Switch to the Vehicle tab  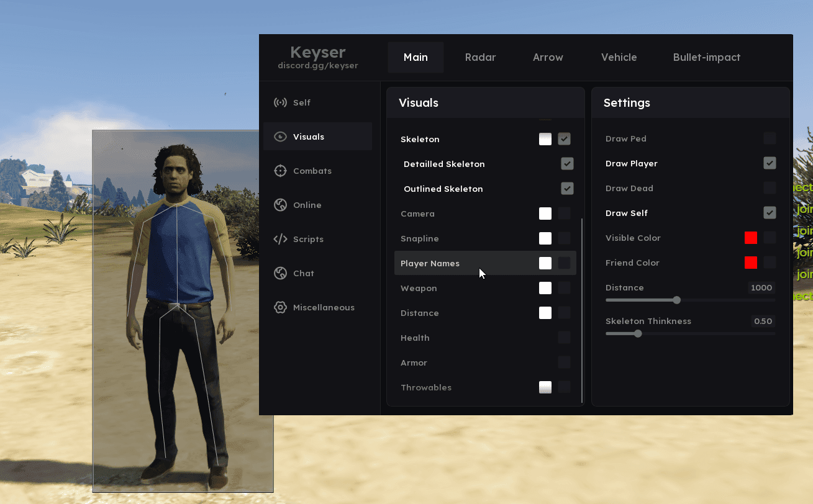tap(619, 57)
